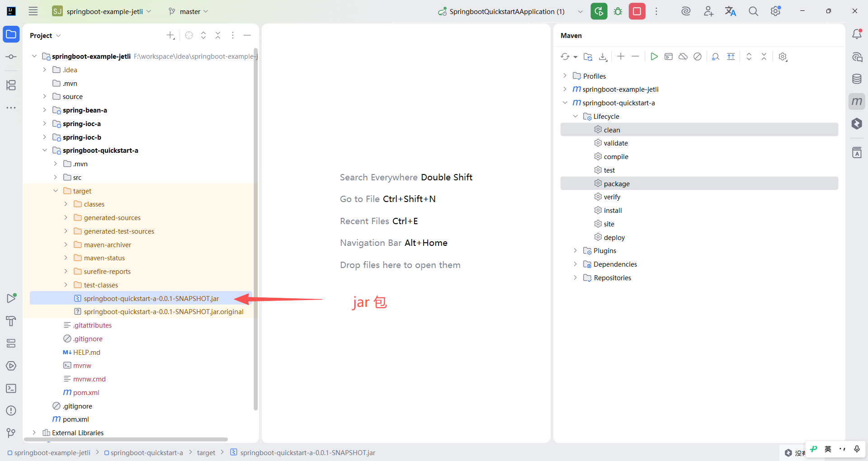Open notifications bell
The image size is (868, 461).
click(x=857, y=34)
